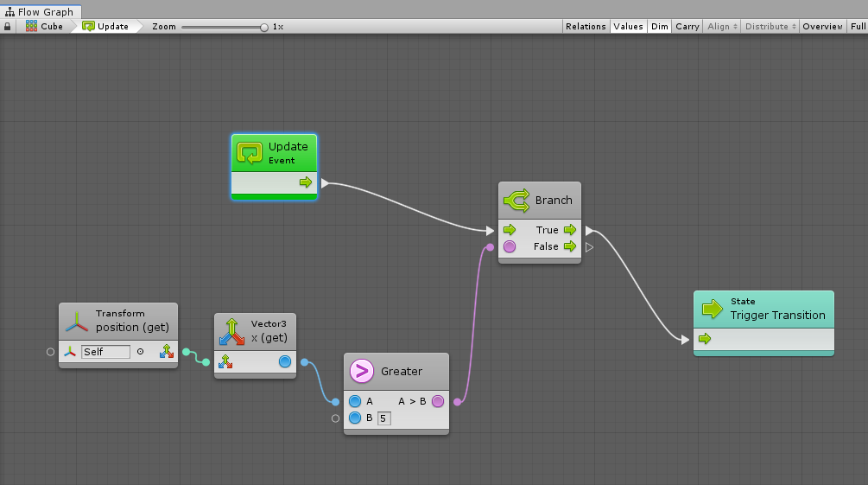
Task: Open the Distribute dropdown
Action: pyautogui.click(x=770, y=27)
